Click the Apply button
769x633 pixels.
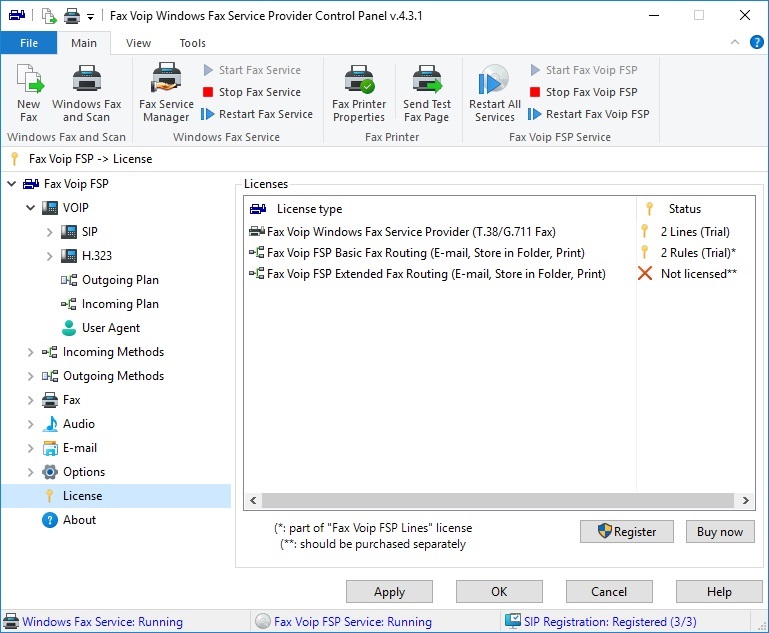389,592
